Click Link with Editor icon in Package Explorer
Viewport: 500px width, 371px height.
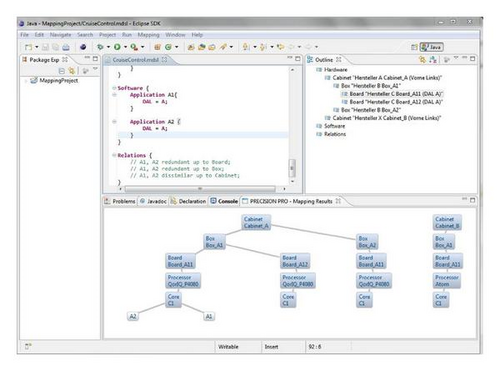71,71
